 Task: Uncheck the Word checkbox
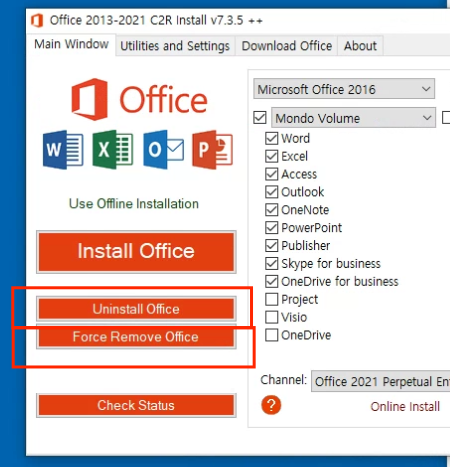pos(272,138)
